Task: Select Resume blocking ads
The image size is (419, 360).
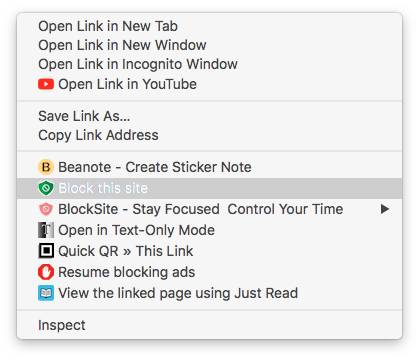Action: pos(209,272)
